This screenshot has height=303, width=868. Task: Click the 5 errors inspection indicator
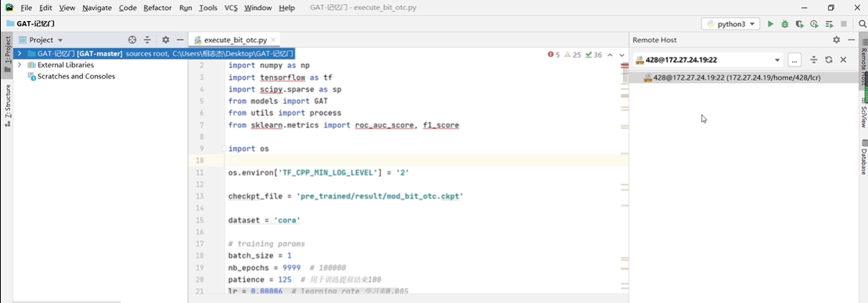pyautogui.click(x=553, y=55)
